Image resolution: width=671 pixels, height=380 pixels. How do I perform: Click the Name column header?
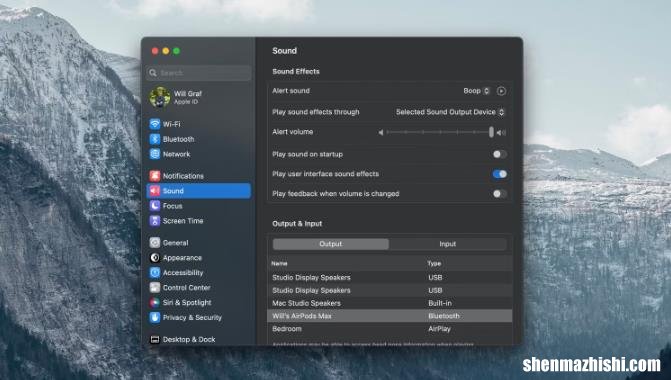pyautogui.click(x=279, y=264)
